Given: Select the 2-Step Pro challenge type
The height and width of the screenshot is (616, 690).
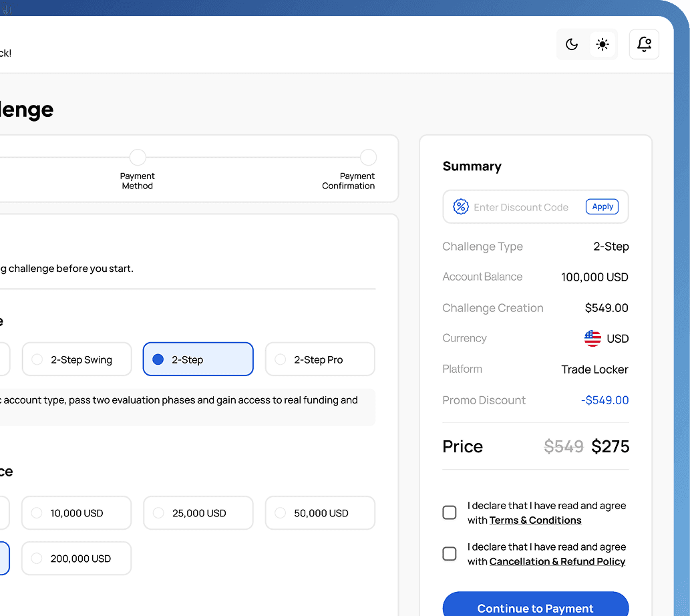Looking at the screenshot, I should click(319, 359).
